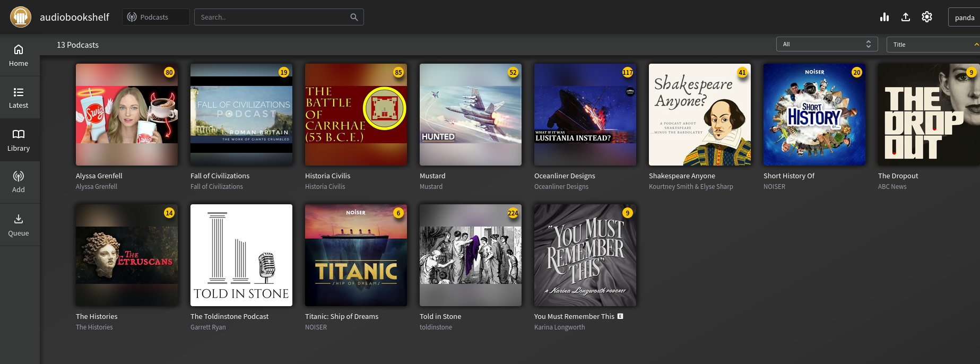Click author Garrett Ryan
980x364 pixels.
(x=208, y=327)
